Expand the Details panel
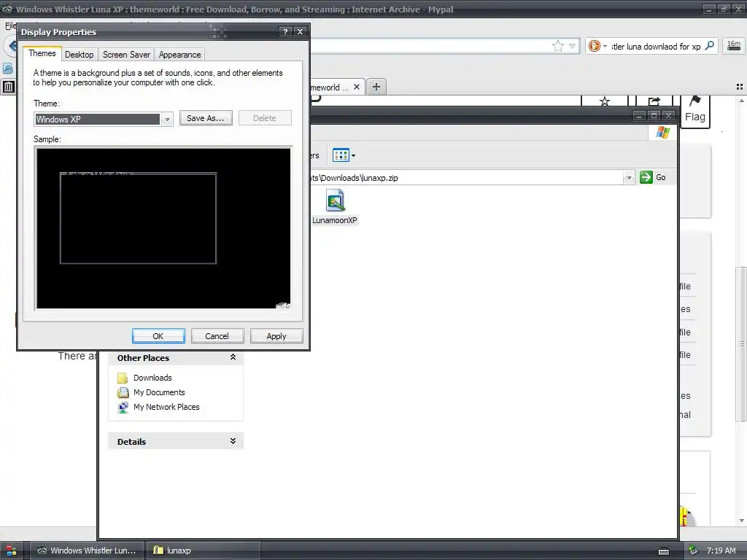This screenshot has height=560, width=747. 233,441
